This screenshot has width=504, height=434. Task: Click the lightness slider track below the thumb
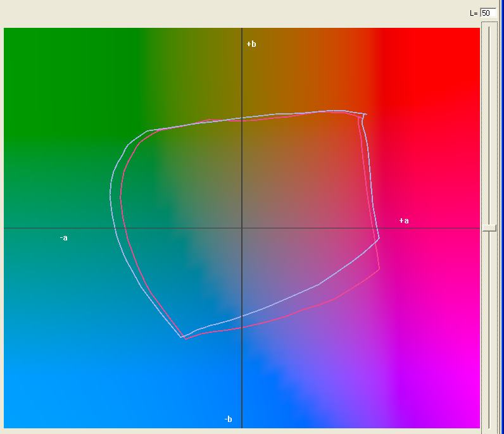[489, 329]
